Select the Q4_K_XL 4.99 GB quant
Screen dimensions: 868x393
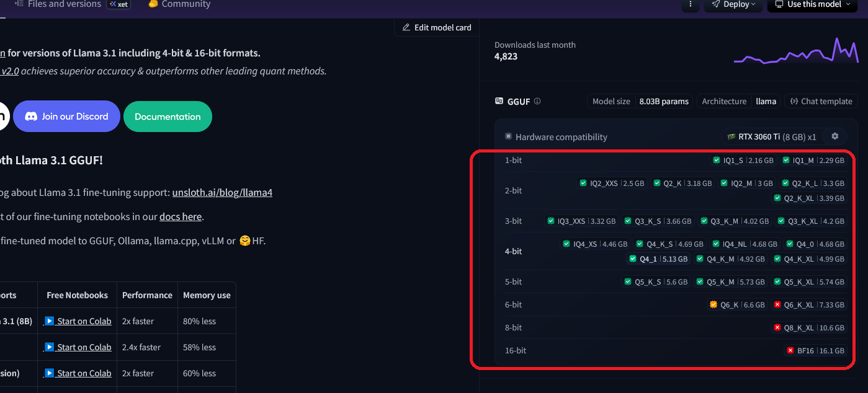809,259
